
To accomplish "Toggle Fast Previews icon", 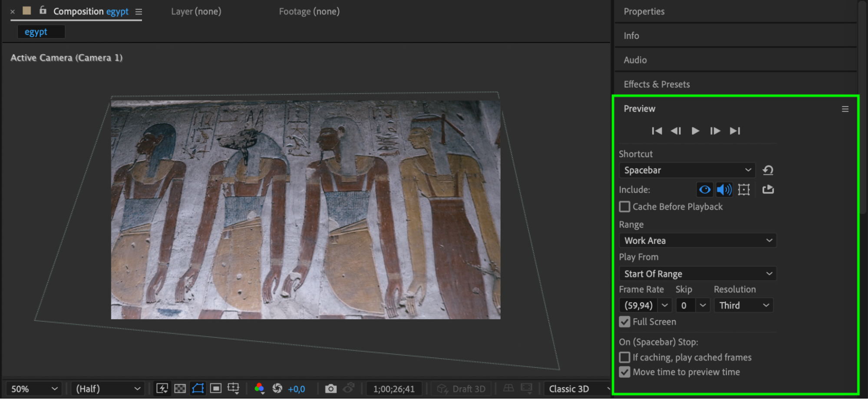I will click(162, 389).
